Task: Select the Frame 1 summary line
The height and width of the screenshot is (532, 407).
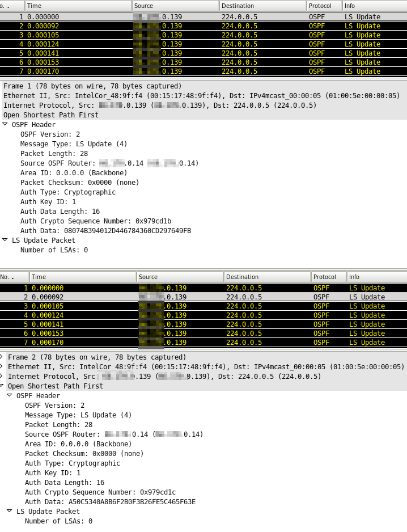Action: [92, 86]
